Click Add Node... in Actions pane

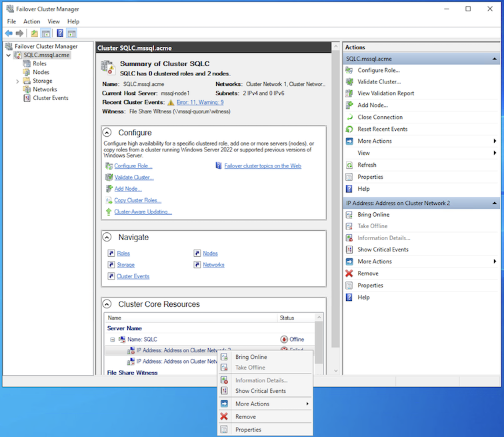(373, 105)
